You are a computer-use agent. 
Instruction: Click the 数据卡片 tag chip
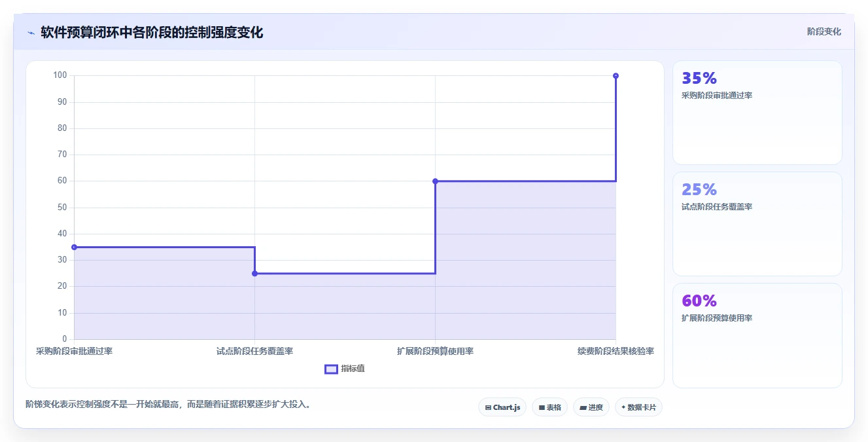click(x=638, y=407)
